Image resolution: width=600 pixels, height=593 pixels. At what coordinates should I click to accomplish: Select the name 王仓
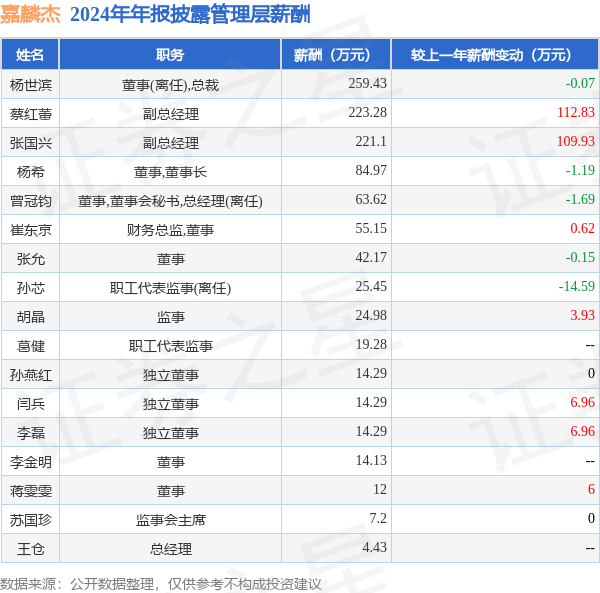[x=31, y=549]
